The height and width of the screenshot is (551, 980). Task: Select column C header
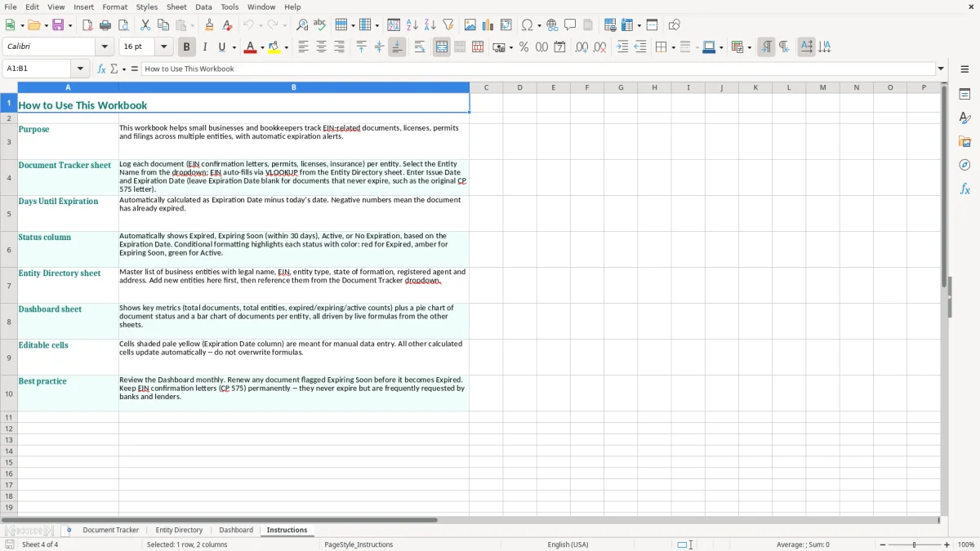[x=486, y=87]
